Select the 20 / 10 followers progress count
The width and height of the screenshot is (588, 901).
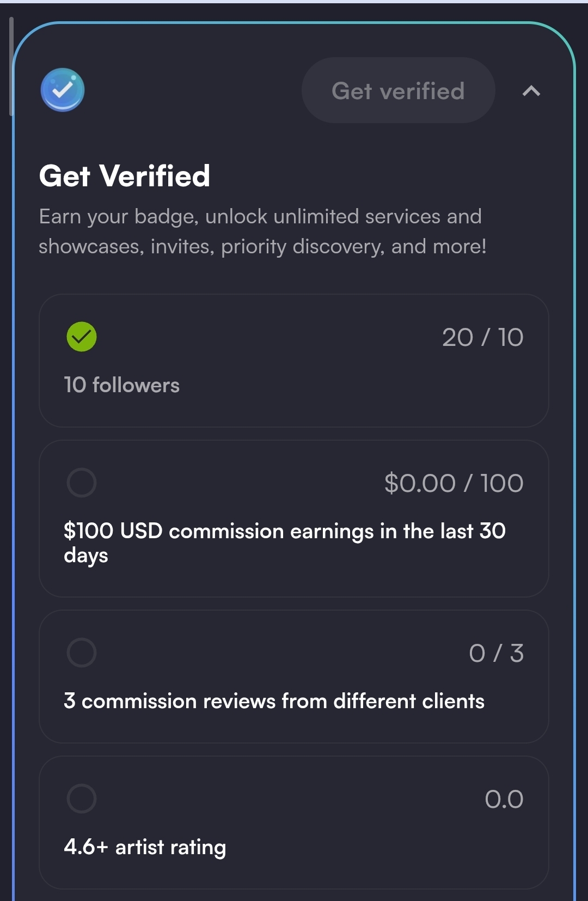coord(482,337)
